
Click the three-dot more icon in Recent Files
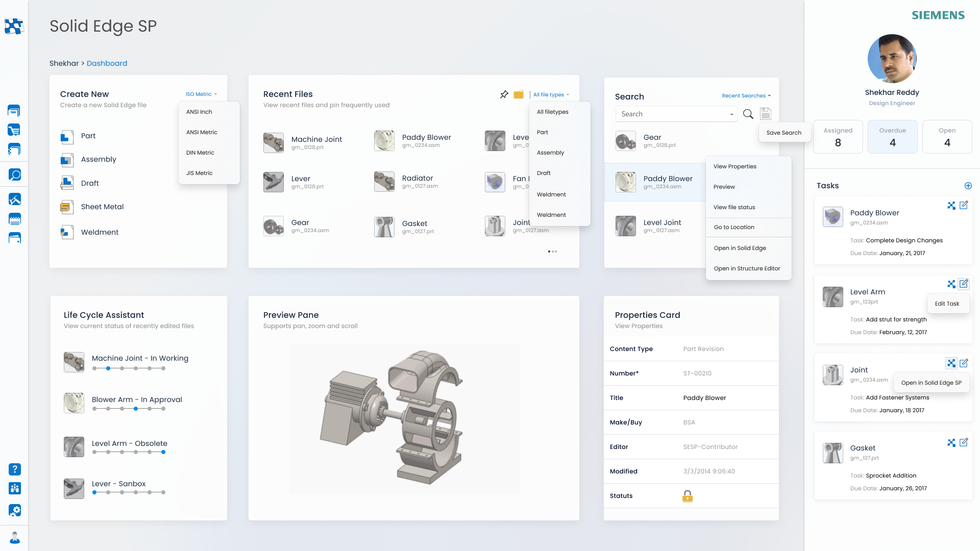(552, 252)
